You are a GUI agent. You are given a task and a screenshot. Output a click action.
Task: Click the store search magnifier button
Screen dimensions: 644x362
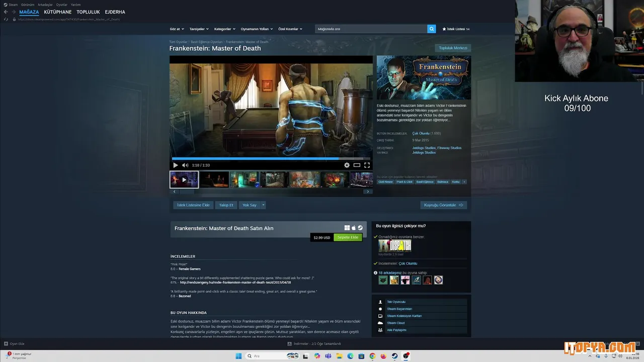(432, 29)
